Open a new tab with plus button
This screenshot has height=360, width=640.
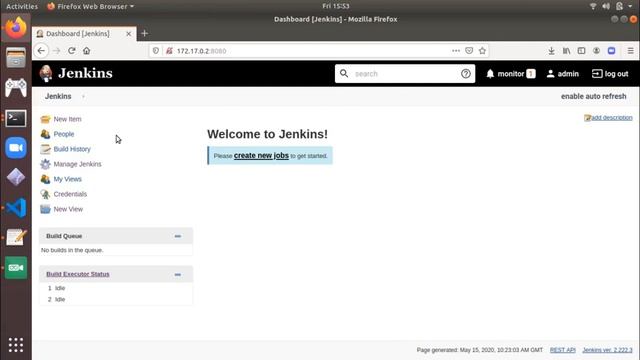(x=144, y=33)
